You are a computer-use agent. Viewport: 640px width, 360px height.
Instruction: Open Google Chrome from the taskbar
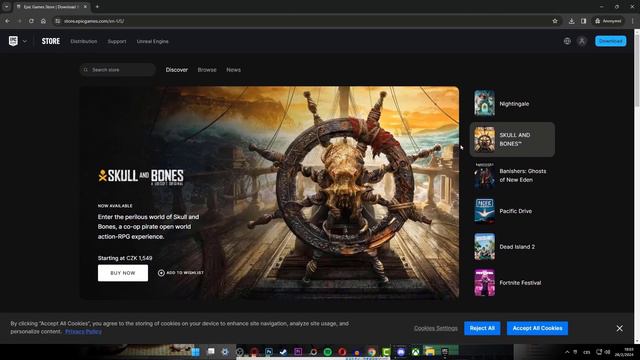click(371, 351)
